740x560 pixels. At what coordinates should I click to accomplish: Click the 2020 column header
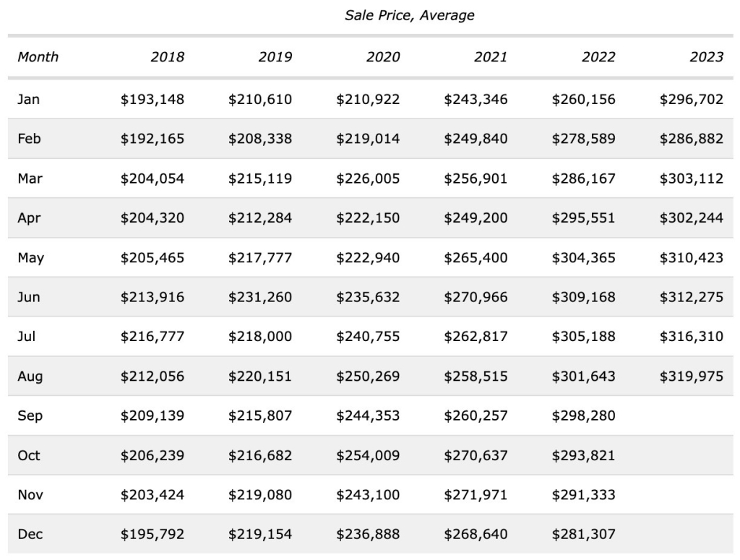(x=382, y=57)
